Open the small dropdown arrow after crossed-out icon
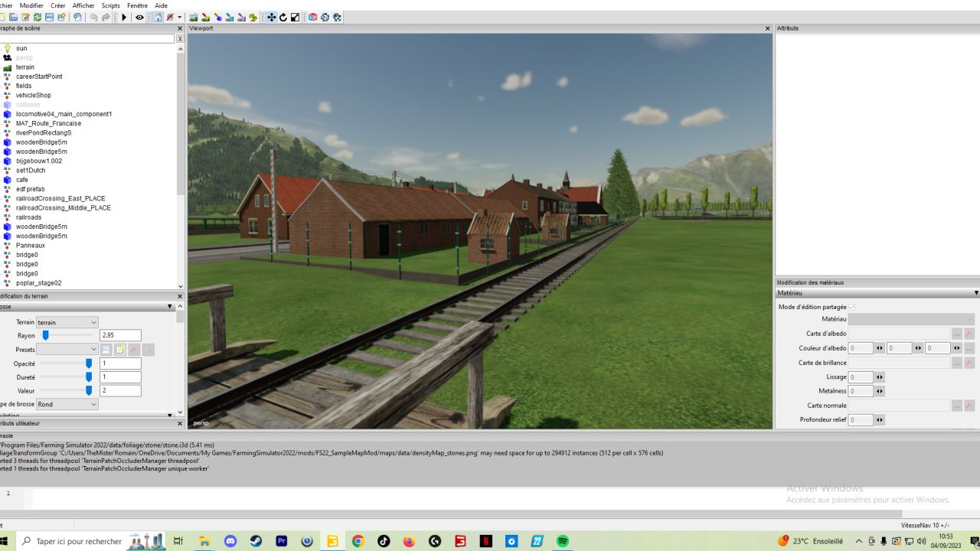The width and height of the screenshot is (980, 551). 180,17
